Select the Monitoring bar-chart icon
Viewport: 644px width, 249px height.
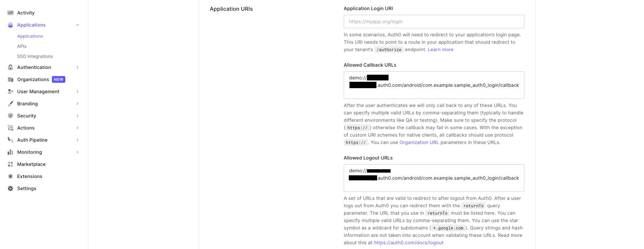[x=10, y=152]
